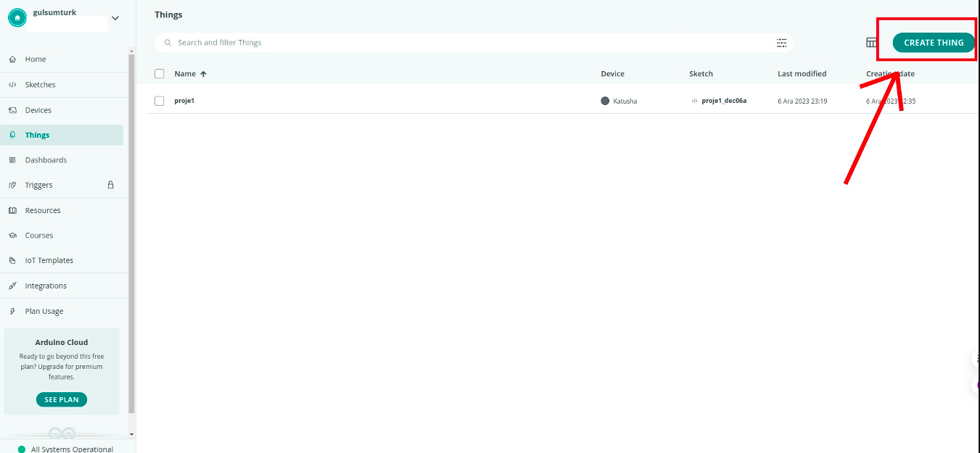Click the grey status dot beside Katusha

605,101
